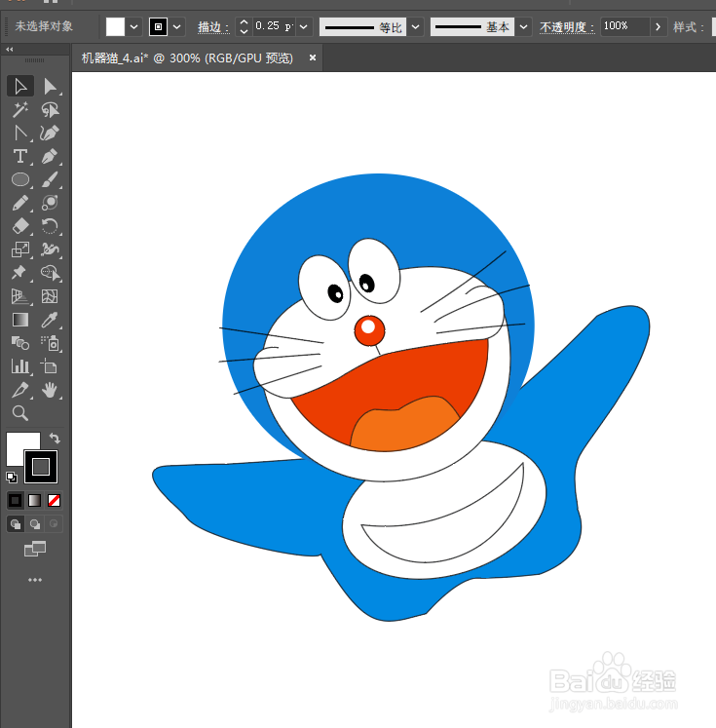This screenshot has height=728, width=716.
Task: Select the Artboard tool
Action: click(50, 366)
